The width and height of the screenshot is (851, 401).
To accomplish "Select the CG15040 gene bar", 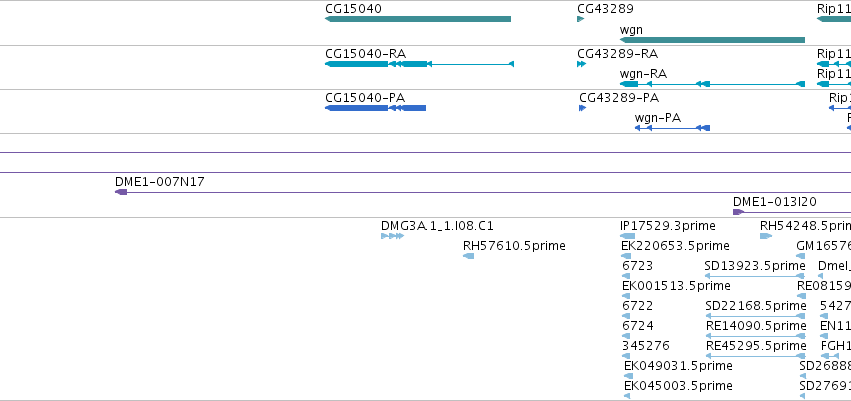I will 418,19.
